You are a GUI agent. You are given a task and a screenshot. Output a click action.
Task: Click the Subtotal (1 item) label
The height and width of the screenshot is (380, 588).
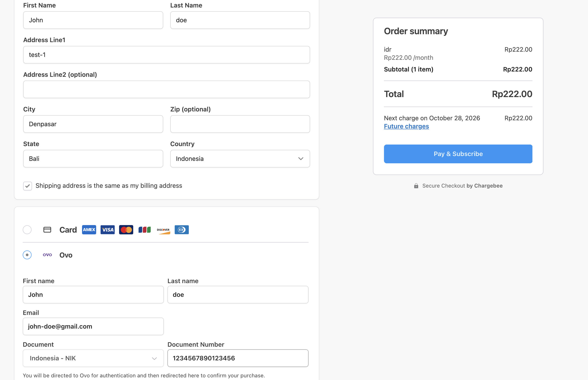408,69
